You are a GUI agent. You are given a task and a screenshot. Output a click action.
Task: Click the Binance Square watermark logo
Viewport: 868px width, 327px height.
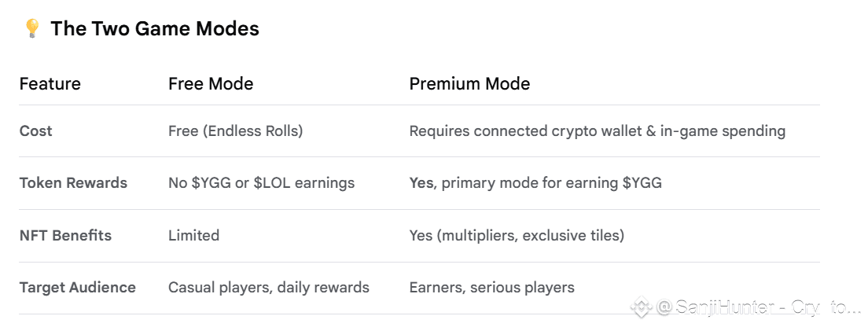pyautogui.click(x=642, y=307)
